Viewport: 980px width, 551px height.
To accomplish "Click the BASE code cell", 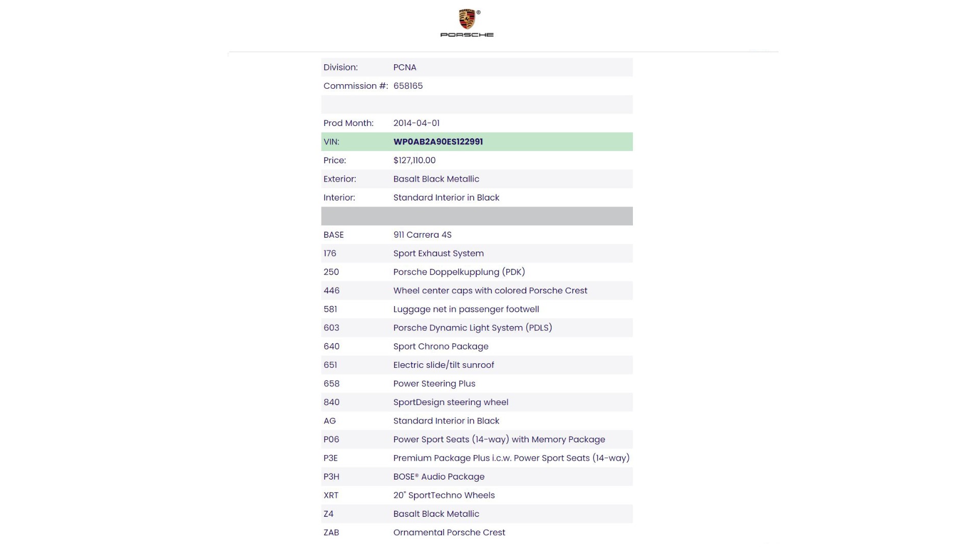I will [334, 235].
